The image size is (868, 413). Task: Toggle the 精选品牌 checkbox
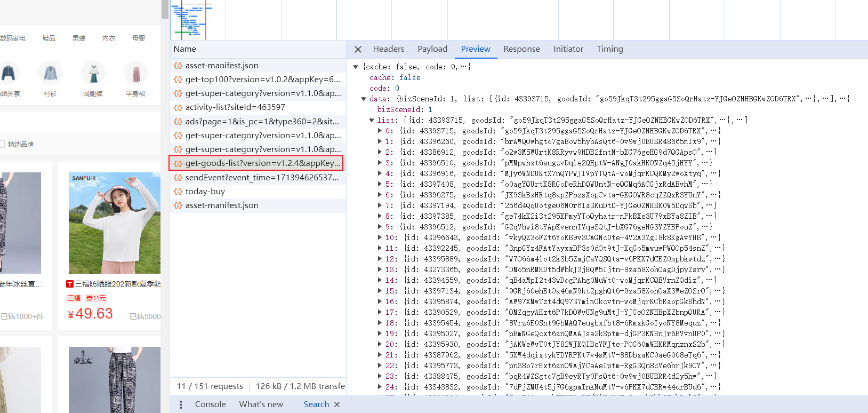tap(2, 144)
